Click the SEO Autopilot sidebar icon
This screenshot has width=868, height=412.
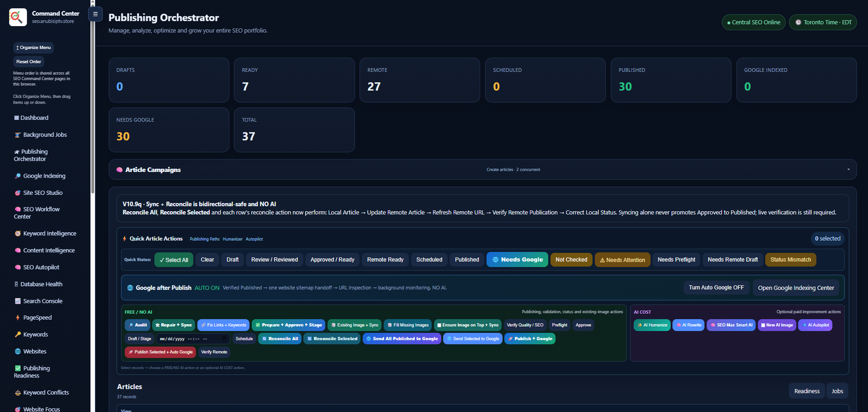click(18, 267)
